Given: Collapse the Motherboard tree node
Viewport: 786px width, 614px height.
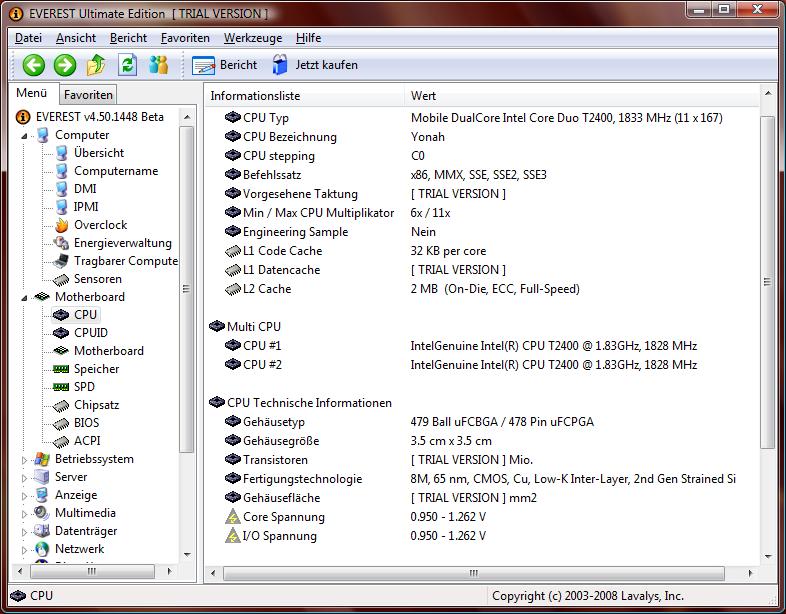Looking at the screenshot, I should 24,298.
